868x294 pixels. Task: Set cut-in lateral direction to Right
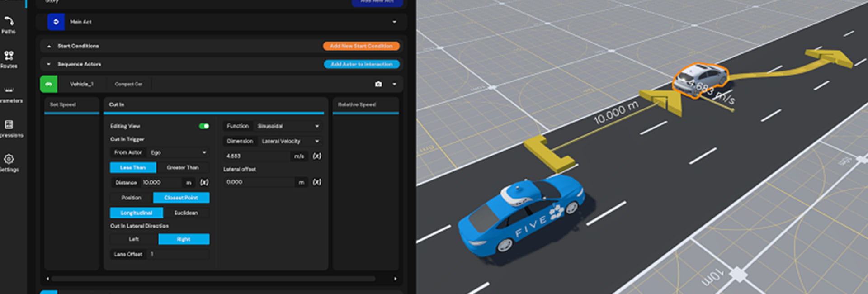(x=184, y=239)
